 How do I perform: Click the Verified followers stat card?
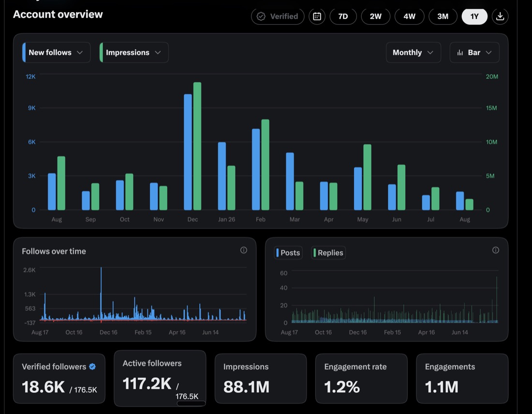[59, 378]
